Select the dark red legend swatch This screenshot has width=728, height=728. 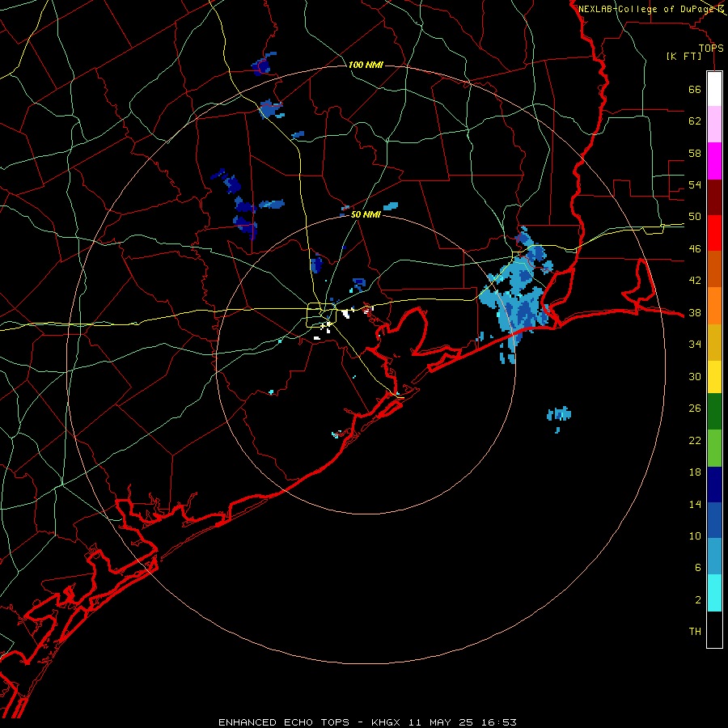714,197
